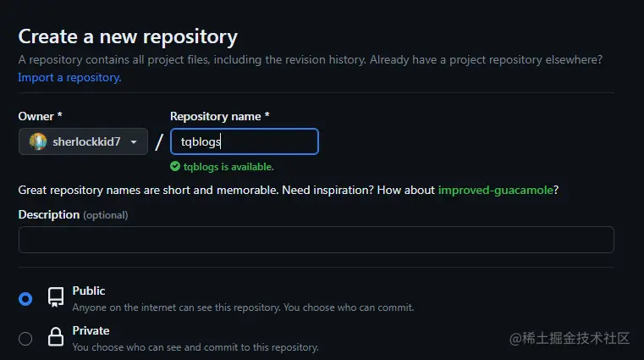Choose the Private option label
Image resolution: width=644 pixels, height=360 pixels.
(91, 331)
